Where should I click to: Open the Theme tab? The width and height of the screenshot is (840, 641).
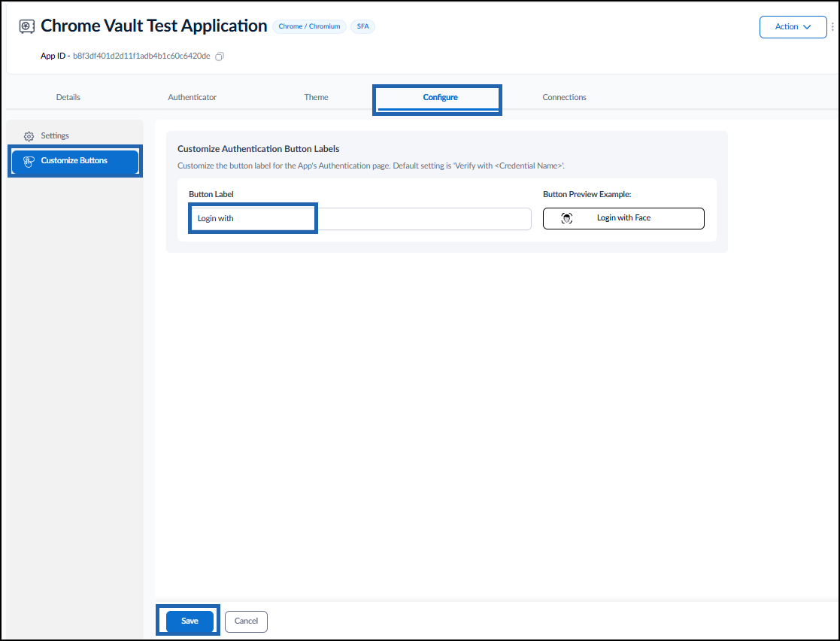(316, 97)
